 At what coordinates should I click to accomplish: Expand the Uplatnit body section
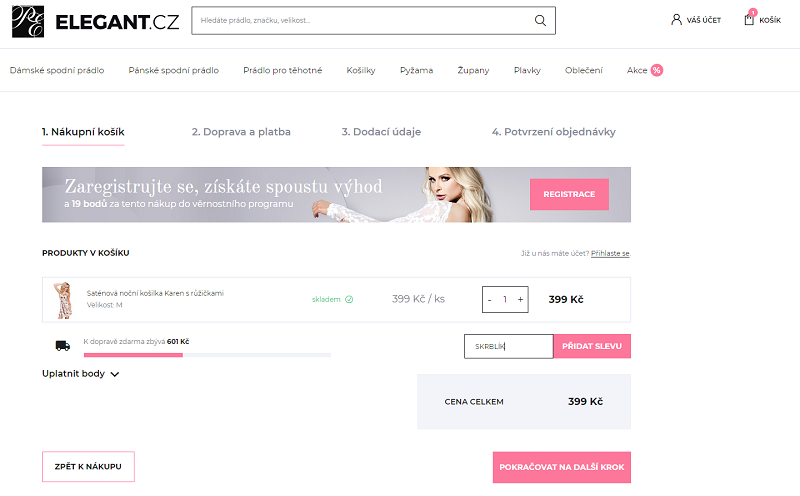coord(81,374)
